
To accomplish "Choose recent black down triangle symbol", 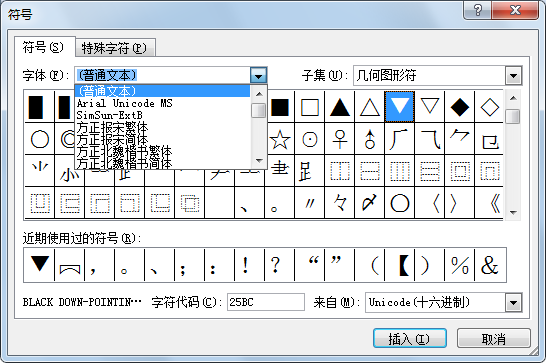I will point(39,265).
